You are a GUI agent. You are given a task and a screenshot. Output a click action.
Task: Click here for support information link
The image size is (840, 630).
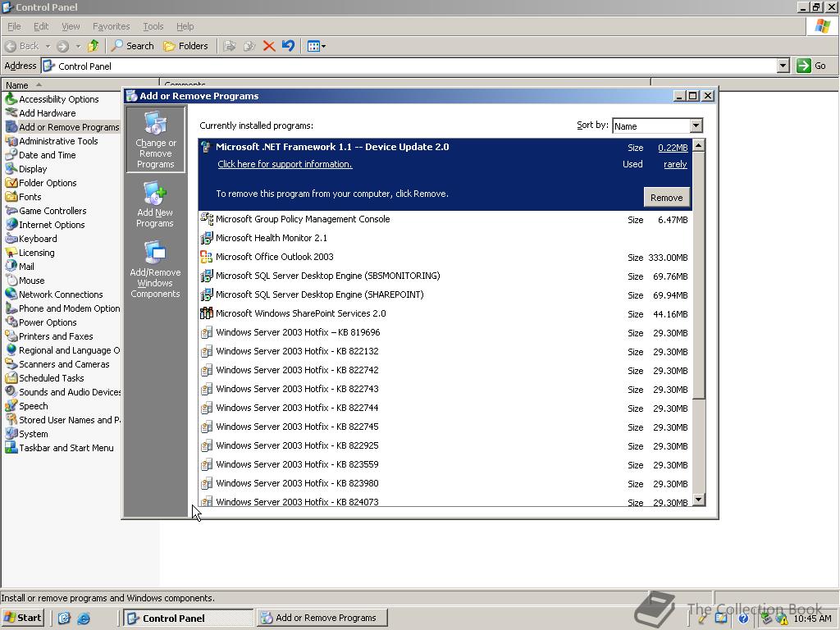(285, 164)
